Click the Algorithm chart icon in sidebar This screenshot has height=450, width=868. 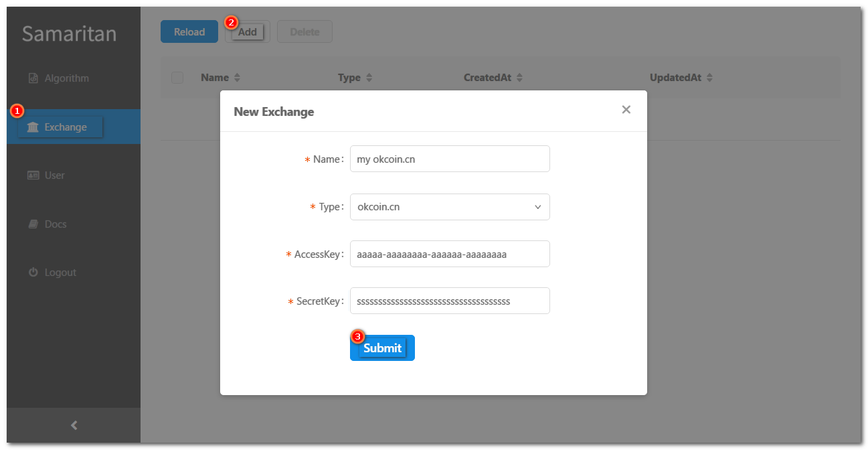33,78
